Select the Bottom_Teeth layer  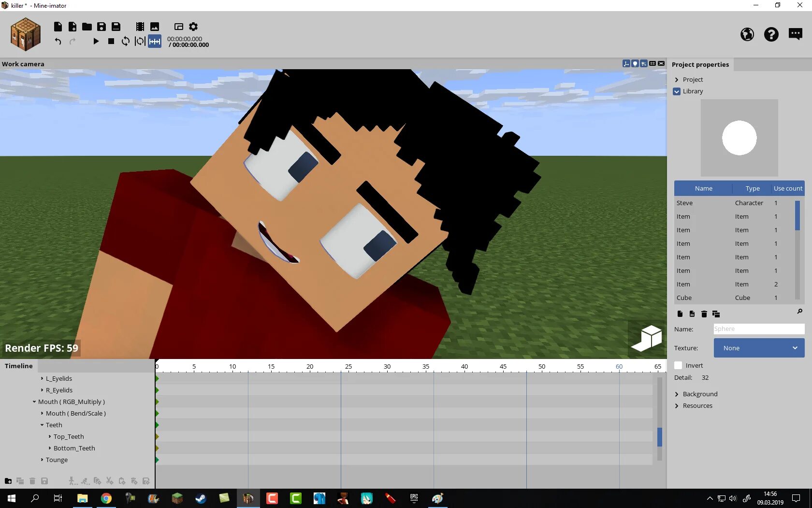click(x=74, y=448)
